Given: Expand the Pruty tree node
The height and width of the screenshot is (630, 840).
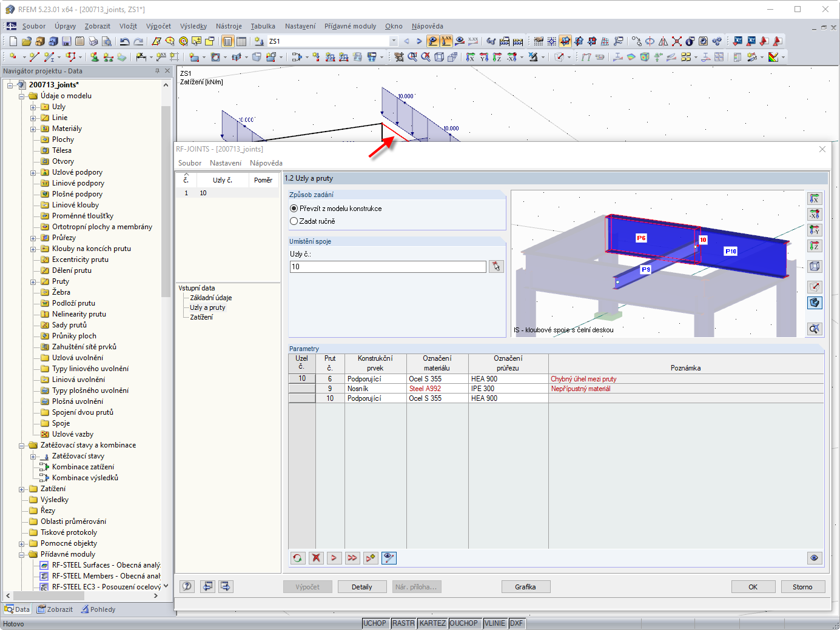Looking at the screenshot, I should point(33,282).
